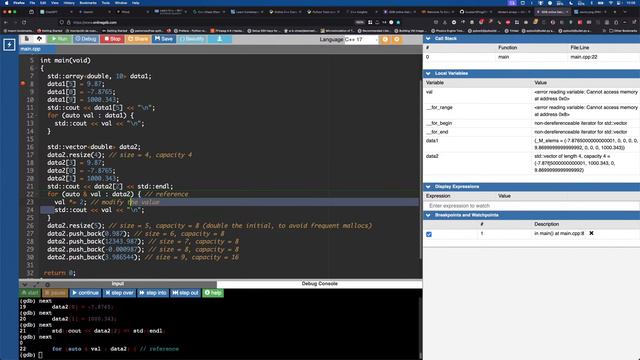This screenshot has height=360, width=640.
Task: Start debugging with the Debug button
Action: [86, 39]
